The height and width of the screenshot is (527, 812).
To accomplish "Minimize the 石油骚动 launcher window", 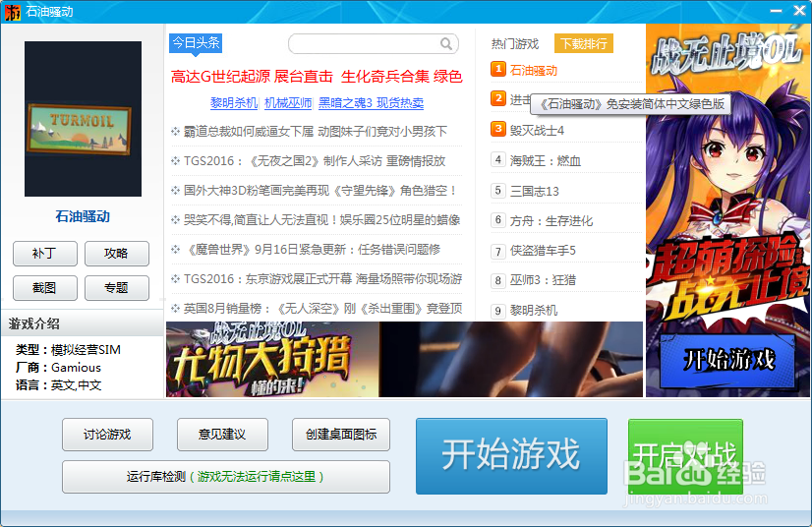I will tap(776, 11).
